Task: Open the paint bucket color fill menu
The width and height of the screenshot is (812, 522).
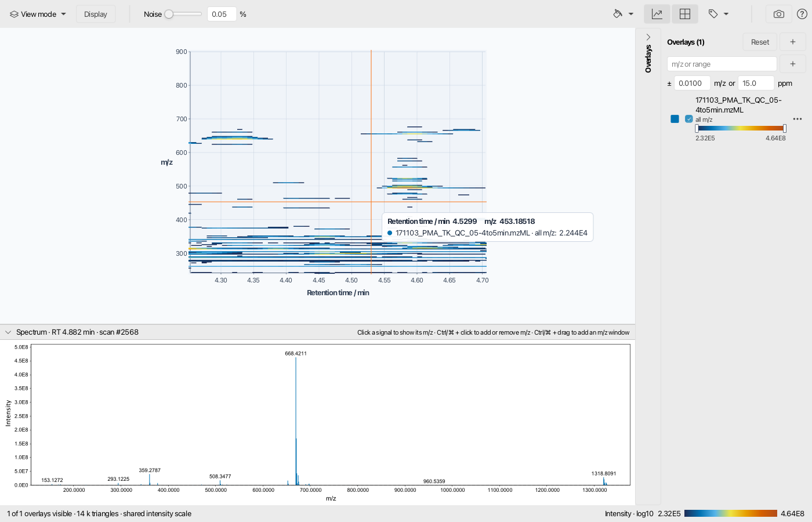Action: pyautogui.click(x=623, y=14)
